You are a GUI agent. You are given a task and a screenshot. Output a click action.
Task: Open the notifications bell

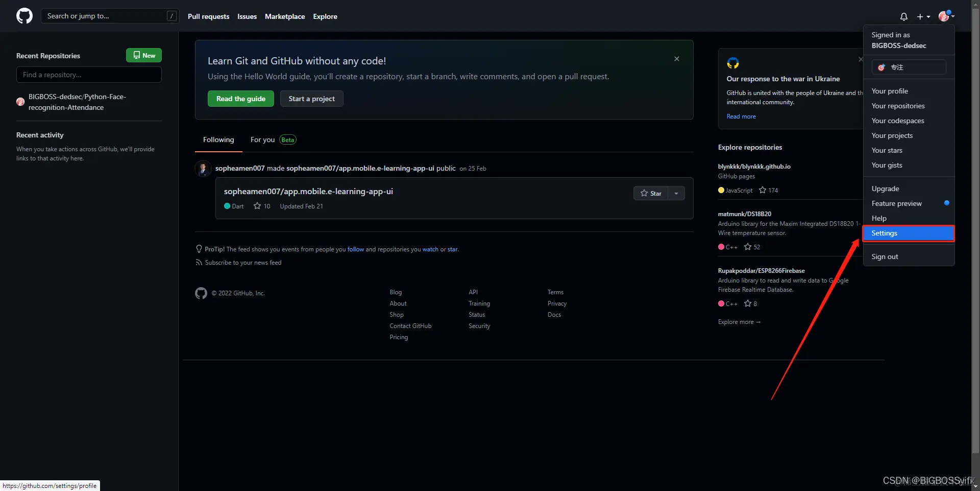[904, 16]
